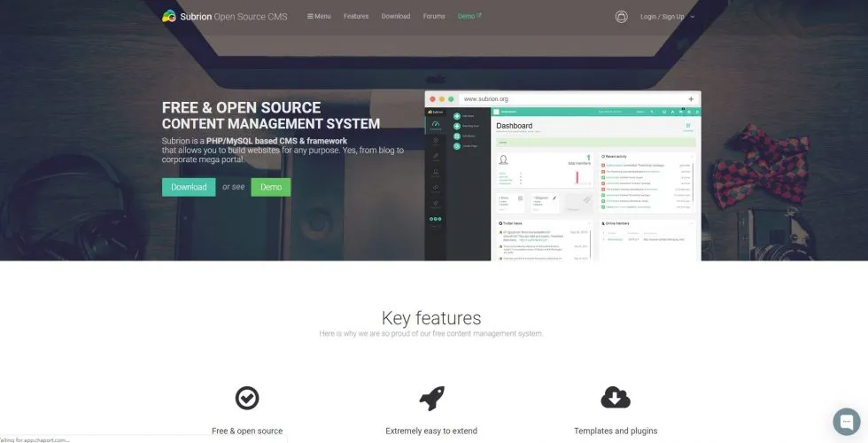Click the Subrion logo icon

(x=169, y=16)
